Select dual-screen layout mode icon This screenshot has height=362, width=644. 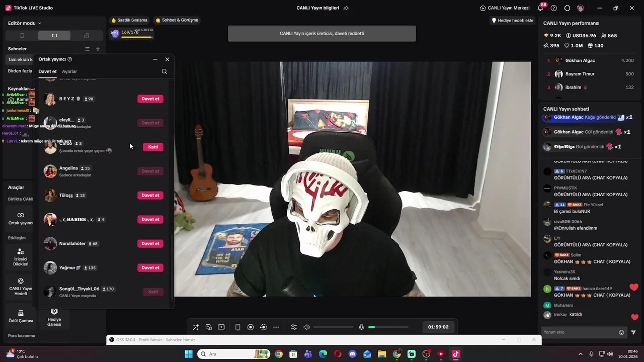[87, 36]
